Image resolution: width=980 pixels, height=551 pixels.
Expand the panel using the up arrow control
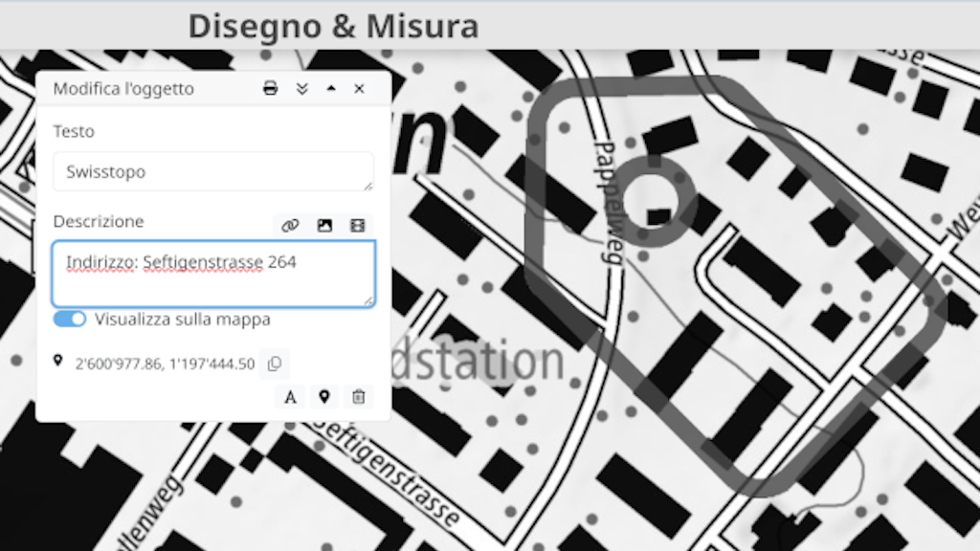(x=331, y=88)
